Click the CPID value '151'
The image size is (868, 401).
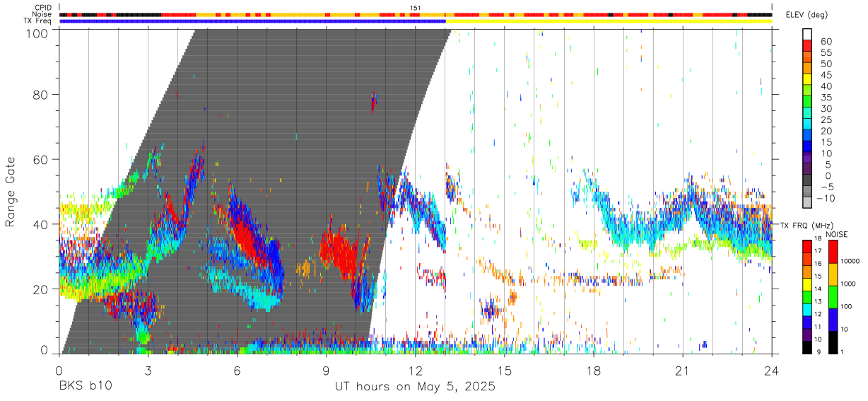click(416, 7)
